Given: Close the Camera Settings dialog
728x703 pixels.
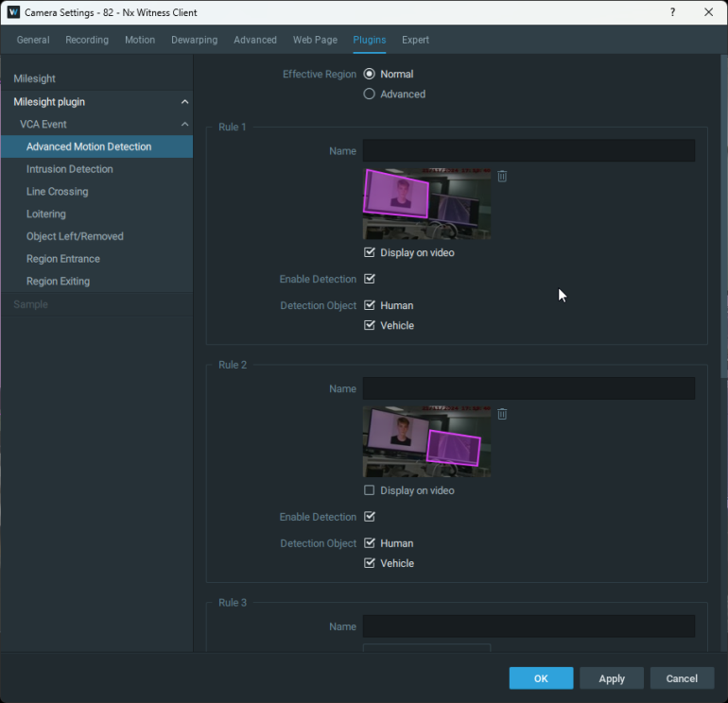Looking at the screenshot, I should [x=708, y=12].
